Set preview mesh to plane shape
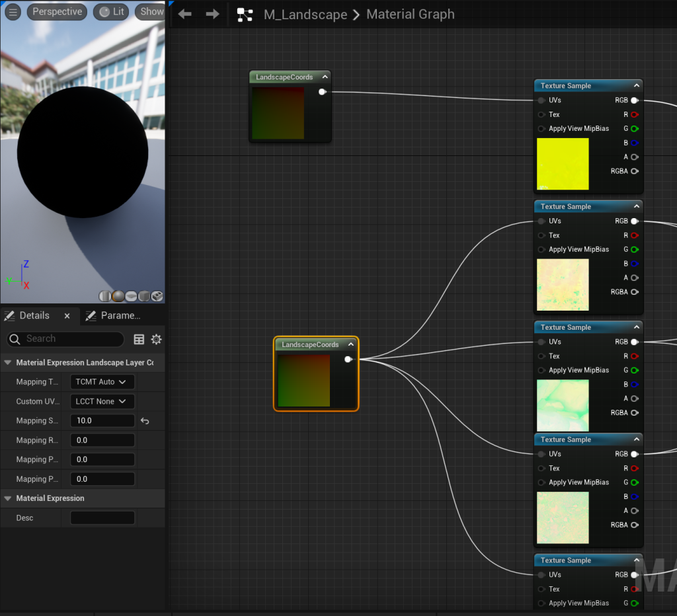 point(131,296)
